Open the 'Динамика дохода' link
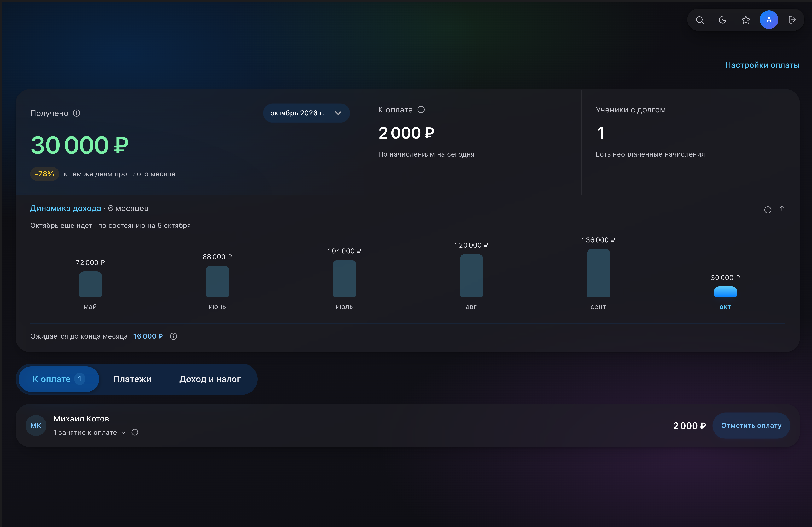The height and width of the screenshot is (527, 812). 66,208
